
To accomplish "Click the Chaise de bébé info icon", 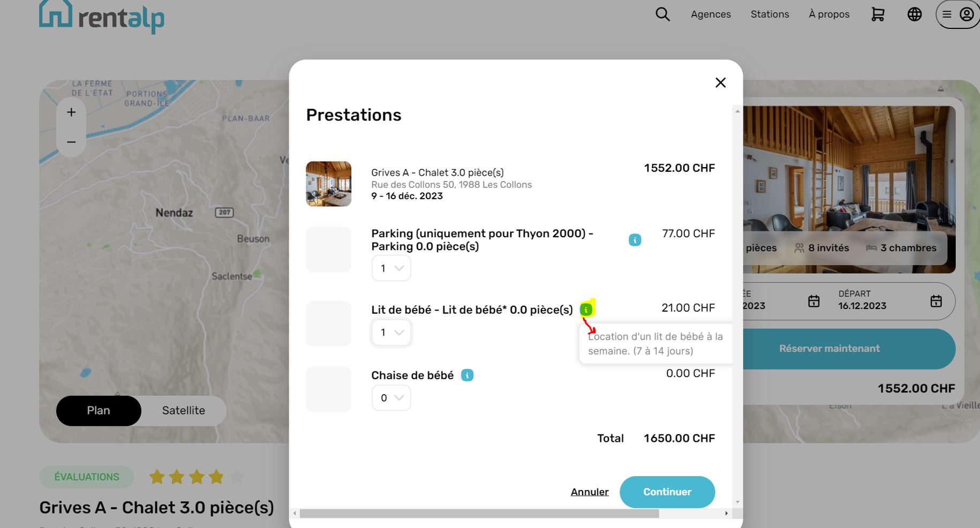I will (467, 375).
